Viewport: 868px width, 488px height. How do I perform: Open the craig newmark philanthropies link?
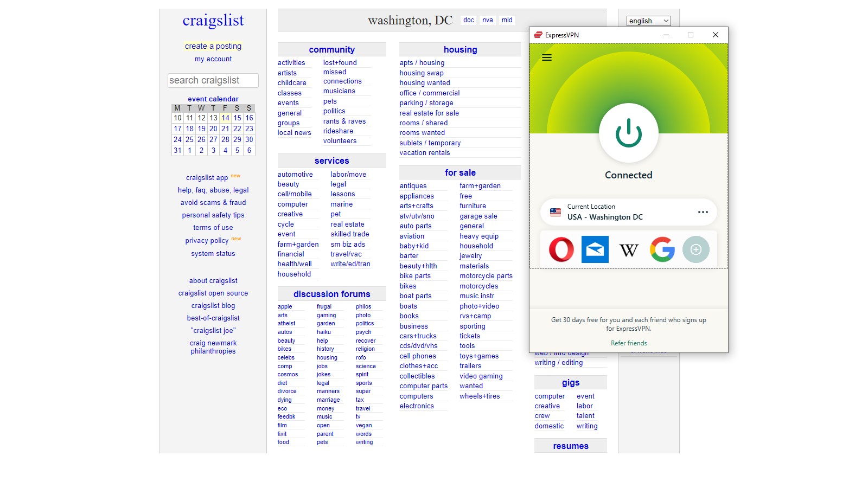[x=213, y=347]
